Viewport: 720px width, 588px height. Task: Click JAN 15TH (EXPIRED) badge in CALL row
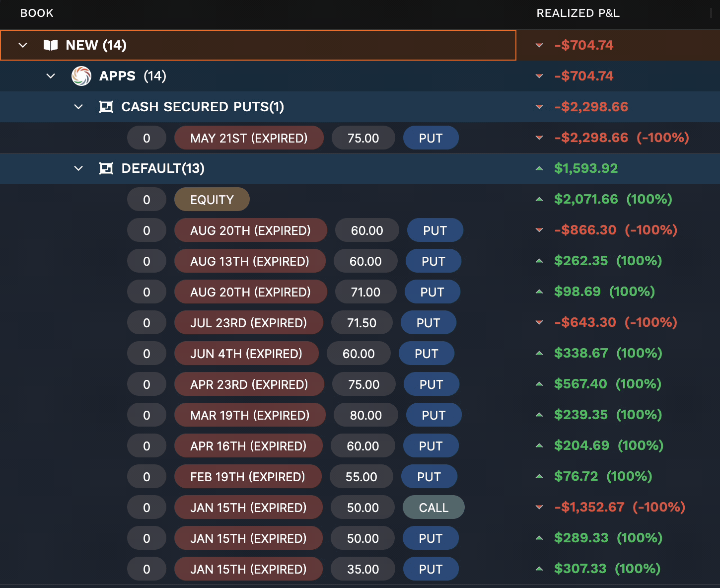248,508
